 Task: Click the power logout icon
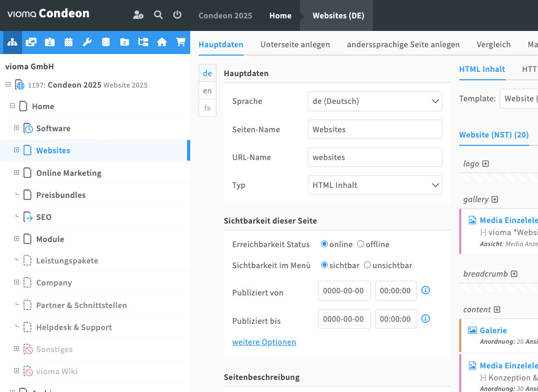click(x=177, y=15)
